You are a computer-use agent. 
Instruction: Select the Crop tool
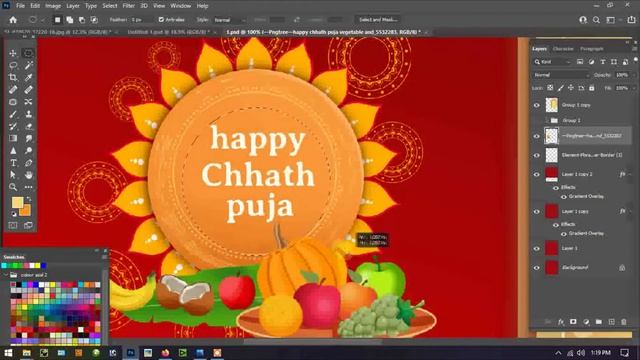13,78
